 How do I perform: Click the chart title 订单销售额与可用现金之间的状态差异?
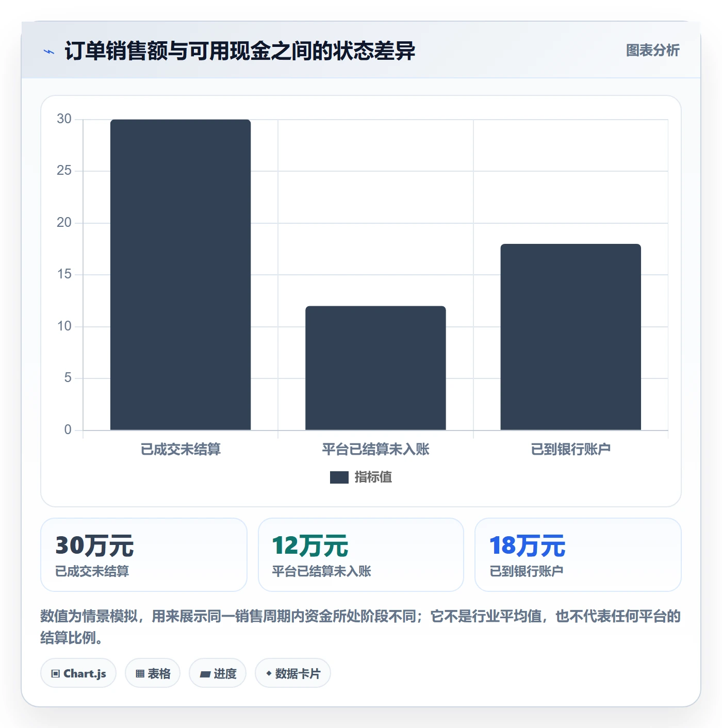click(x=240, y=51)
